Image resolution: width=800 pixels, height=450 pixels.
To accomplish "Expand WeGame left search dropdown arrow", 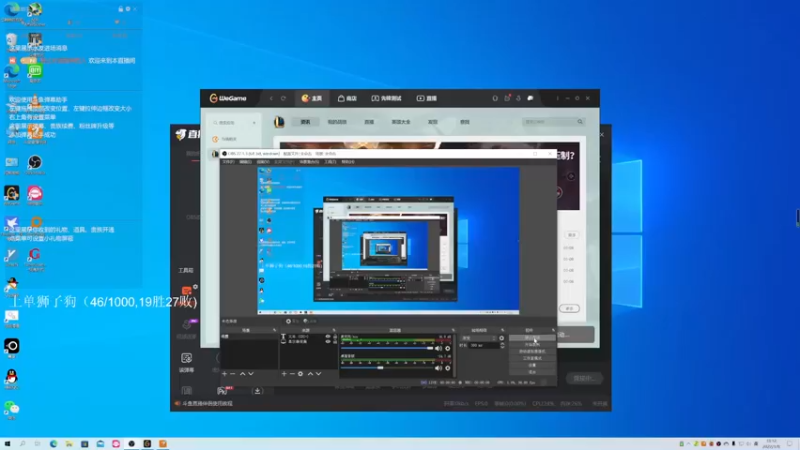I will pos(254,123).
